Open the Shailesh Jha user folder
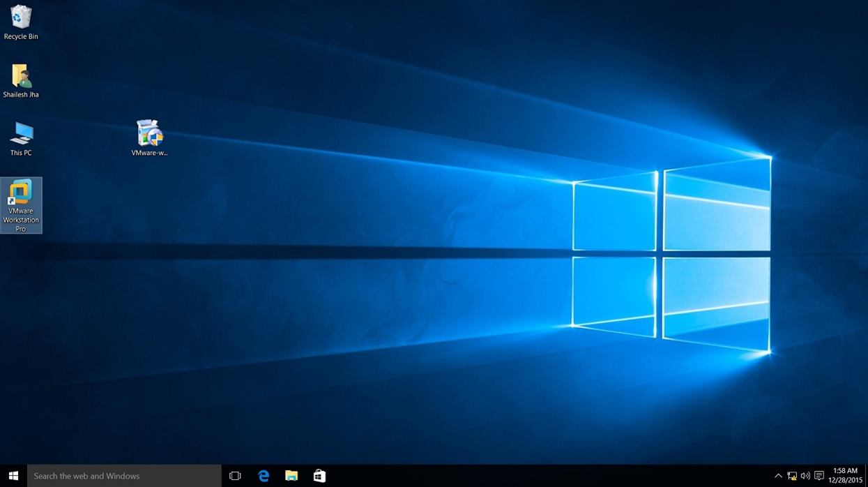The image size is (868, 487). [20, 77]
